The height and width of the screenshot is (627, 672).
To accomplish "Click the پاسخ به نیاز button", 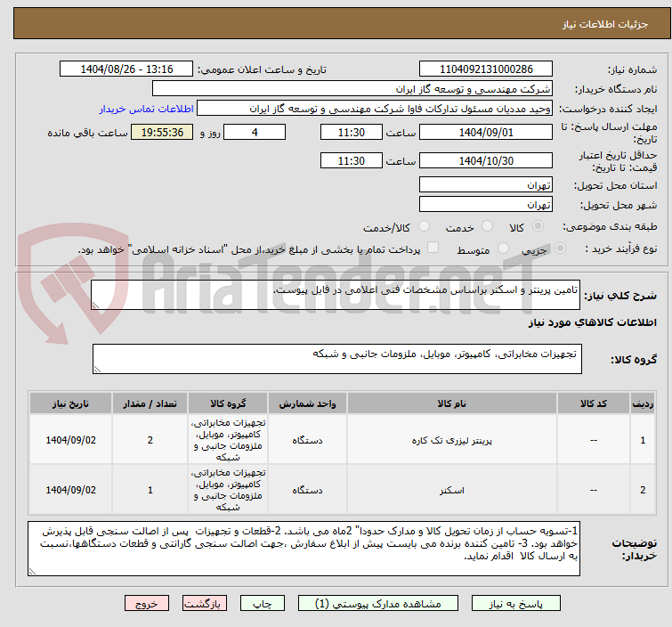I will 515,604.
